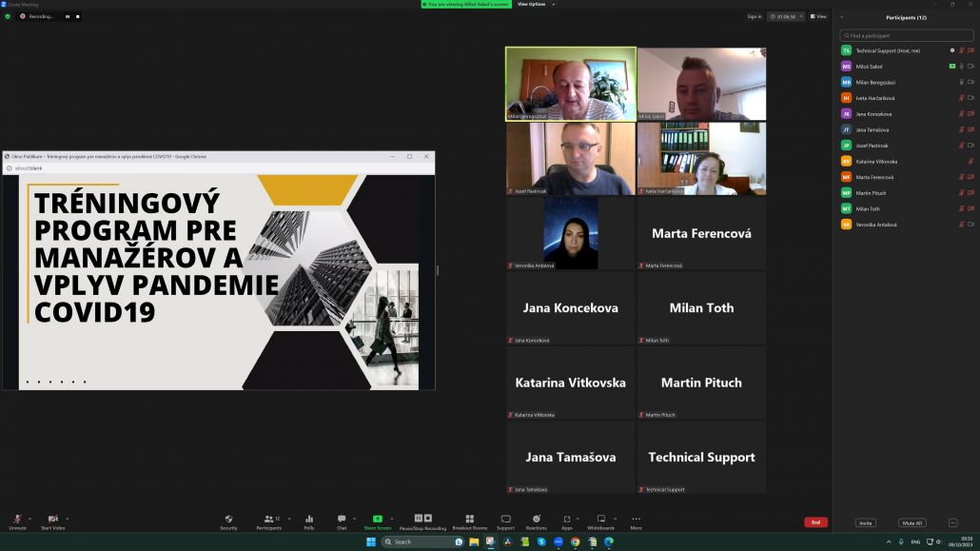
Task: Open the Chat panel
Action: [342, 520]
